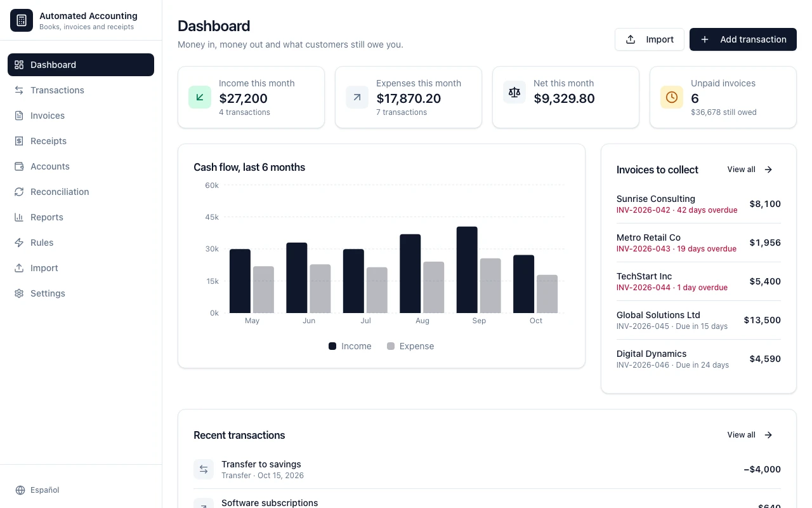
Task: Click the expenses arrow icon on card
Action: click(357, 97)
